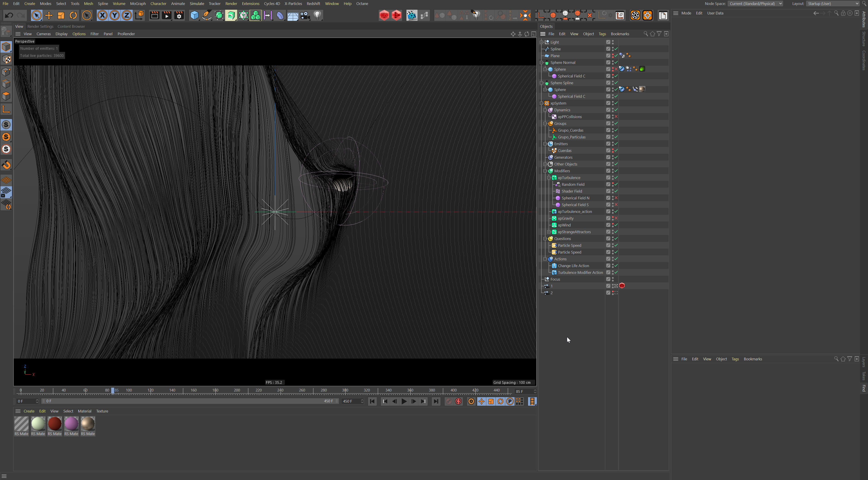Viewport: 868px width, 480px height.
Task: Enable the xpGravity modifier checkmark
Action: [x=616, y=219]
